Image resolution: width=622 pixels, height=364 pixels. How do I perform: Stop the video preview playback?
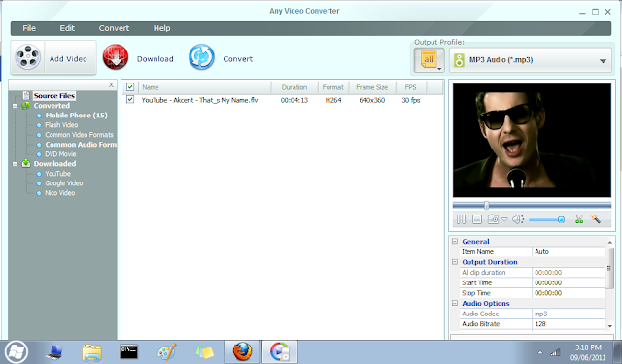coord(477,219)
